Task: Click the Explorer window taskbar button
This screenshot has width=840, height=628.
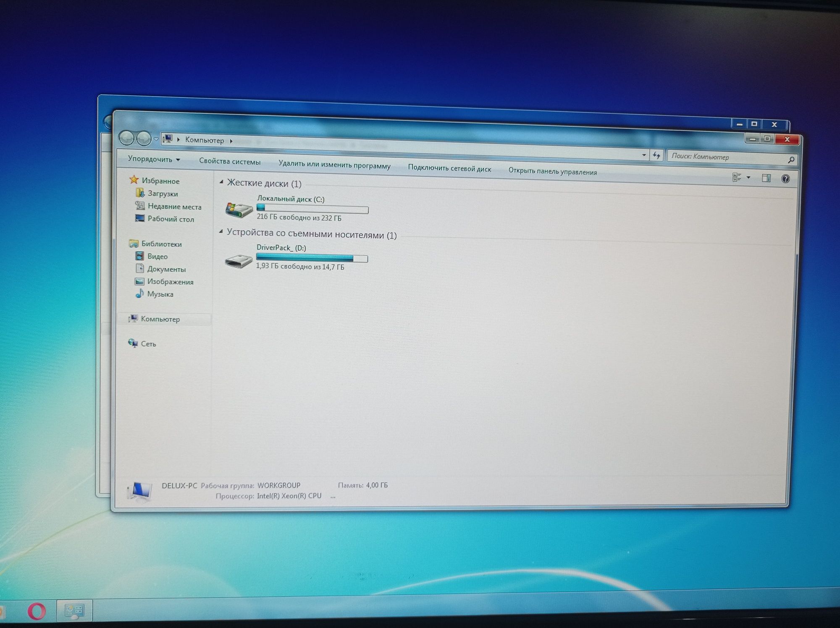Action: tap(74, 611)
